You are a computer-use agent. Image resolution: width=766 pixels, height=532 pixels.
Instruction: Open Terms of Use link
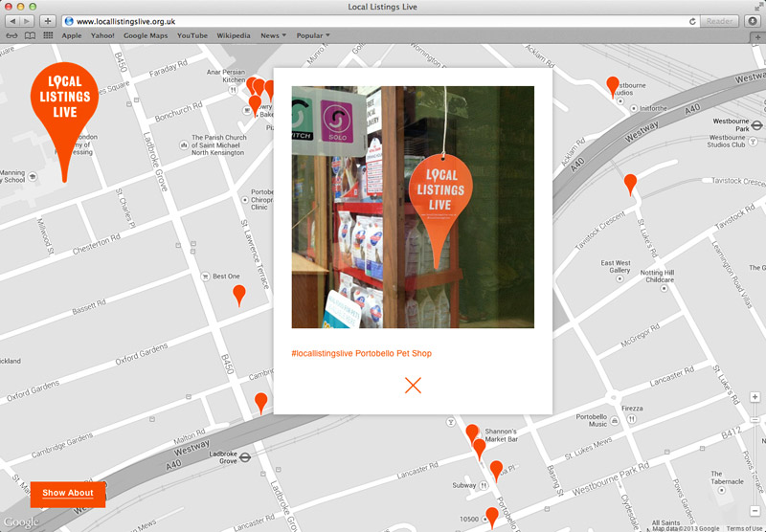pos(746,528)
